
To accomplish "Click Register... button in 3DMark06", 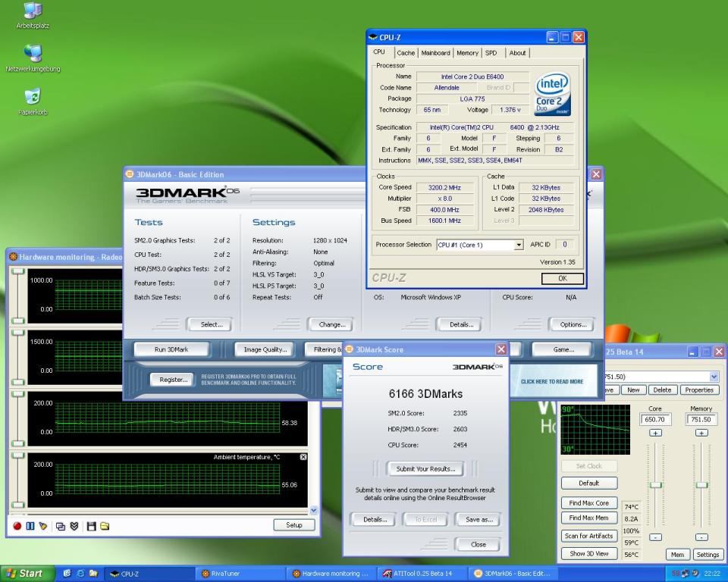I will (x=173, y=380).
